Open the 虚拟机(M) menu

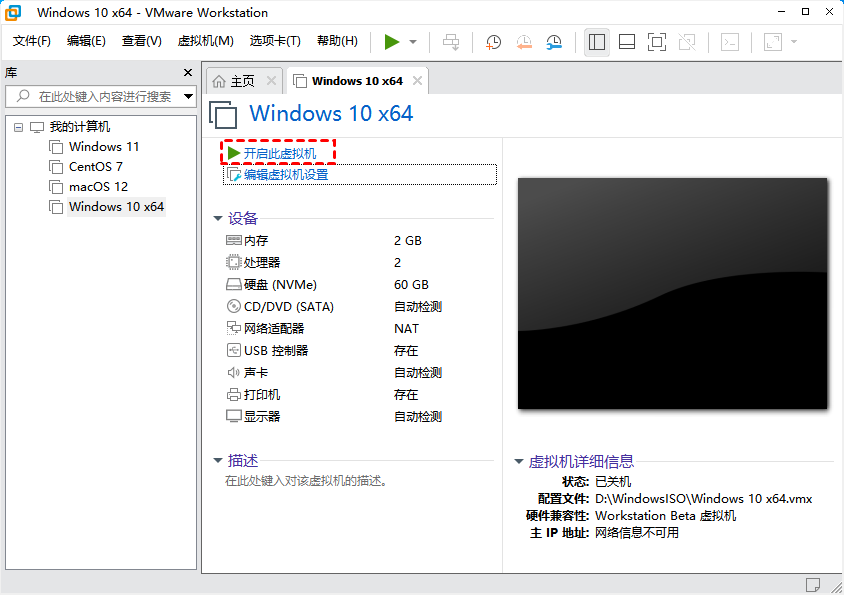[x=206, y=41]
